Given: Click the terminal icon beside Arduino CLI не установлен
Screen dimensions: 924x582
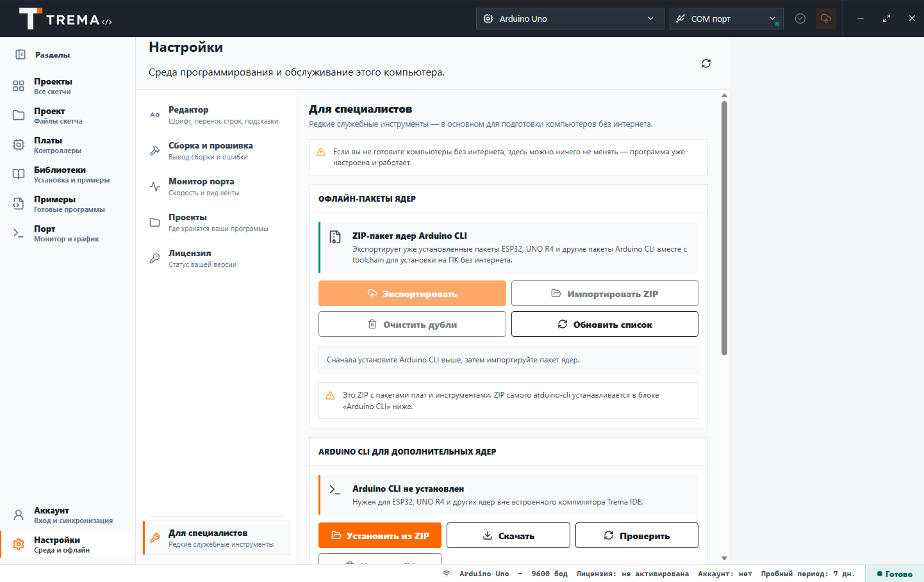Looking at the screenshot, I should coord(335,490).
